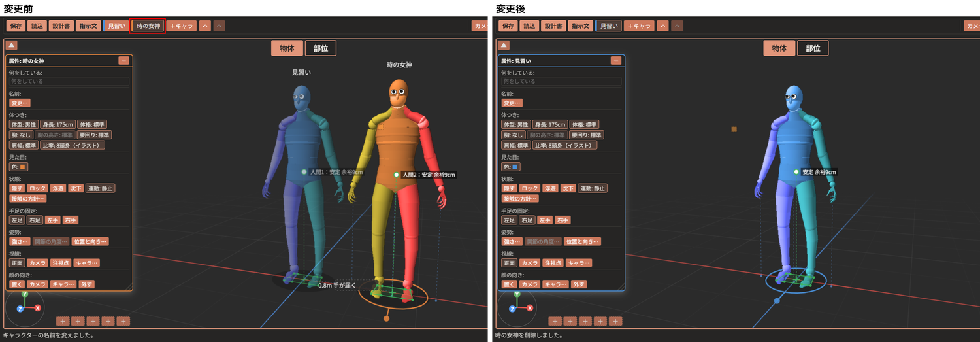Switch to 部位 mode in 変更後 view
The image size is (980, 342).
813,48
